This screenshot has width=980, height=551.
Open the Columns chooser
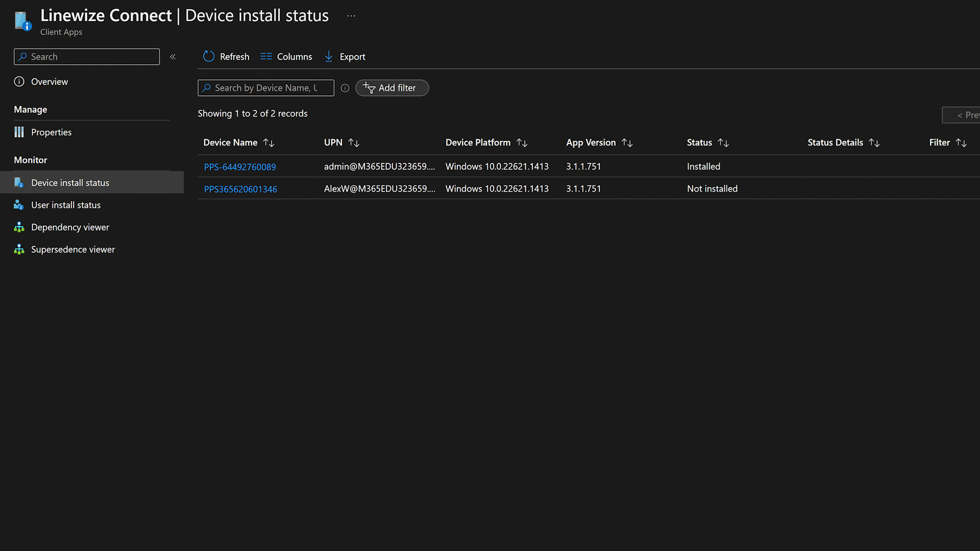(x=286, y=57)
